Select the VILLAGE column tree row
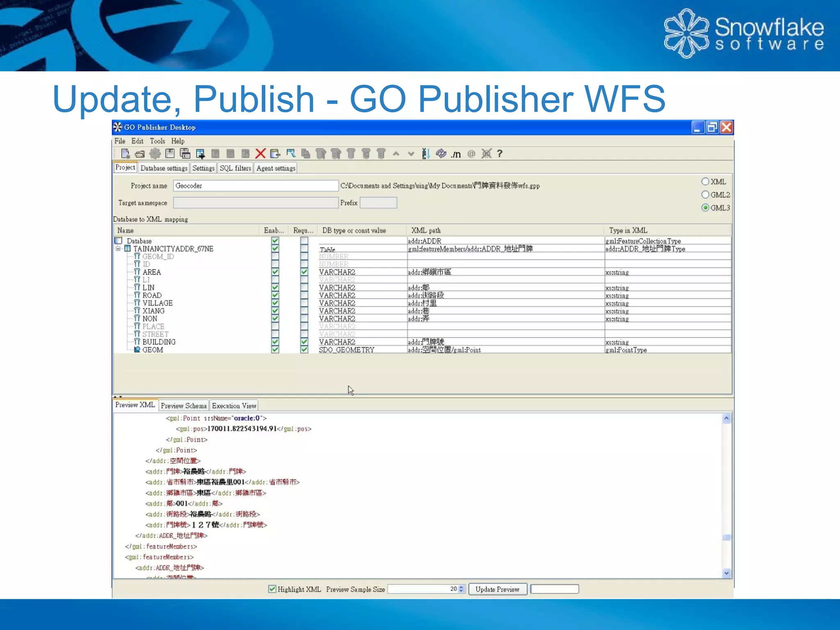Screen dimensions: 840x630 (x=157, y=303)
